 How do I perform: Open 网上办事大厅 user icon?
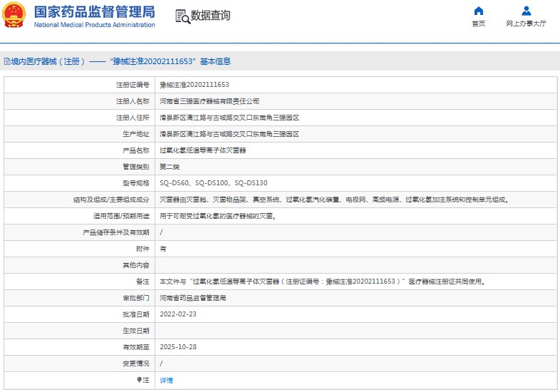click(x=526, y=11)
